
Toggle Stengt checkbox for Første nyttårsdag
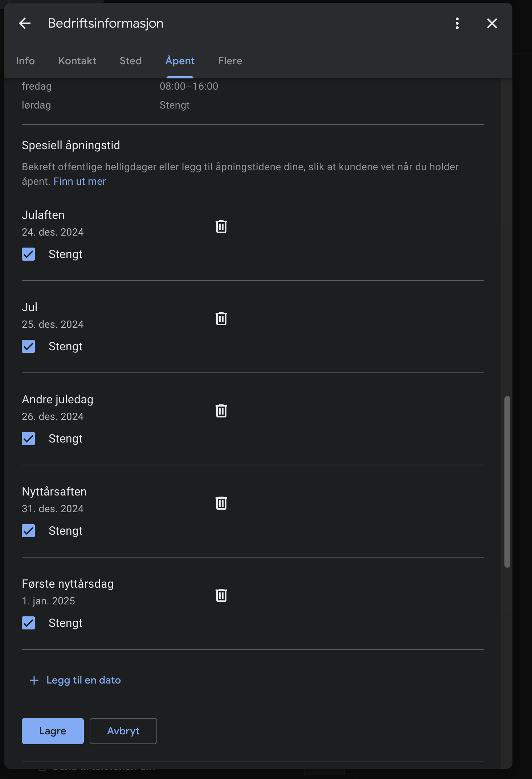point(28,623)
